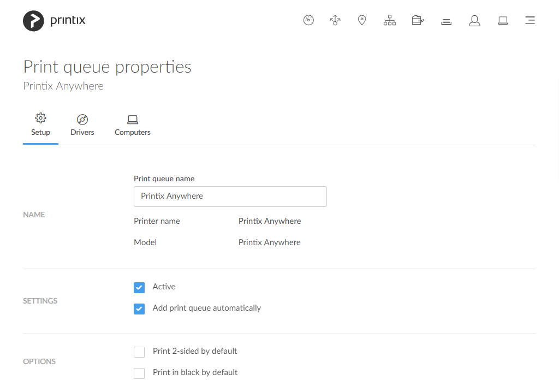Enable Print in black by default

tap(139, 373)
